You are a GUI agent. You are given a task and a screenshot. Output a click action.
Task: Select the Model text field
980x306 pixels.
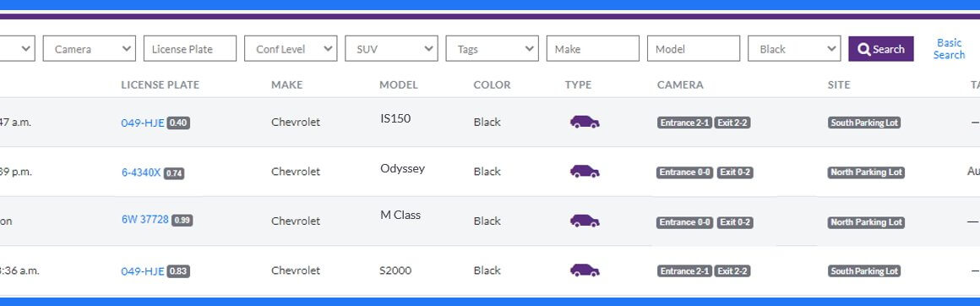pos(693,49)
